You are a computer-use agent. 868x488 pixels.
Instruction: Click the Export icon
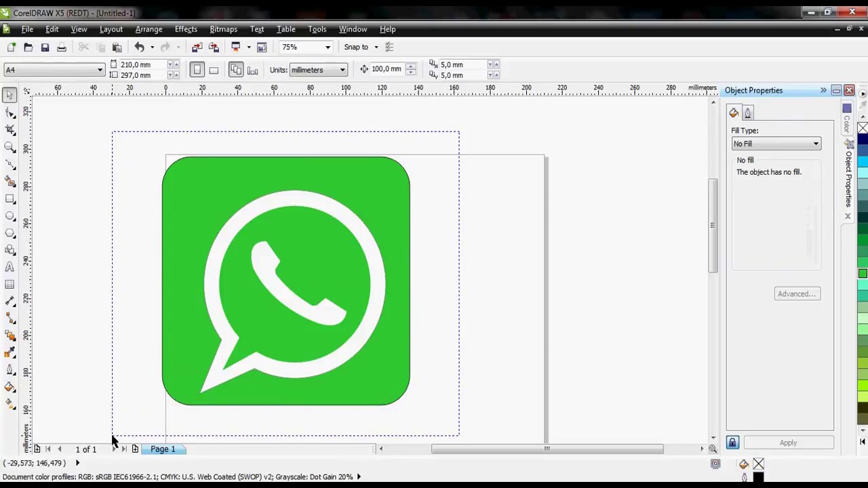tap(214, 47)
